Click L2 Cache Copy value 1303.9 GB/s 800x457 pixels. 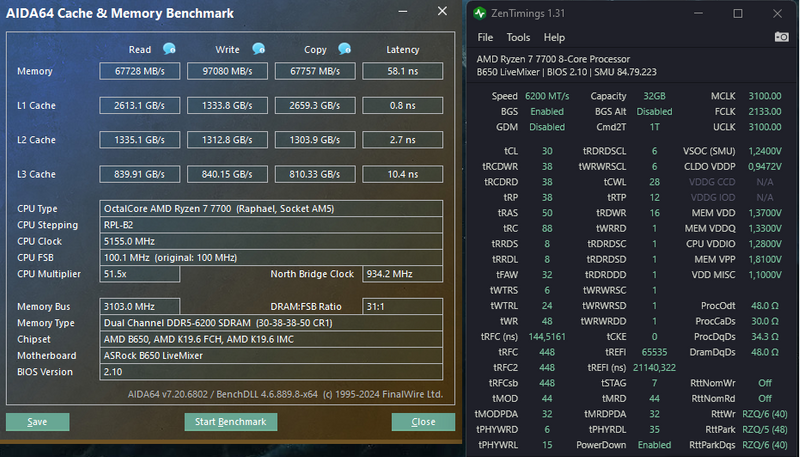[315, 140]
